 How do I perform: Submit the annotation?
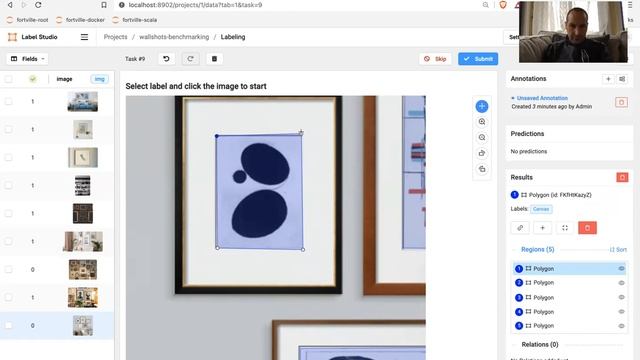478,59
